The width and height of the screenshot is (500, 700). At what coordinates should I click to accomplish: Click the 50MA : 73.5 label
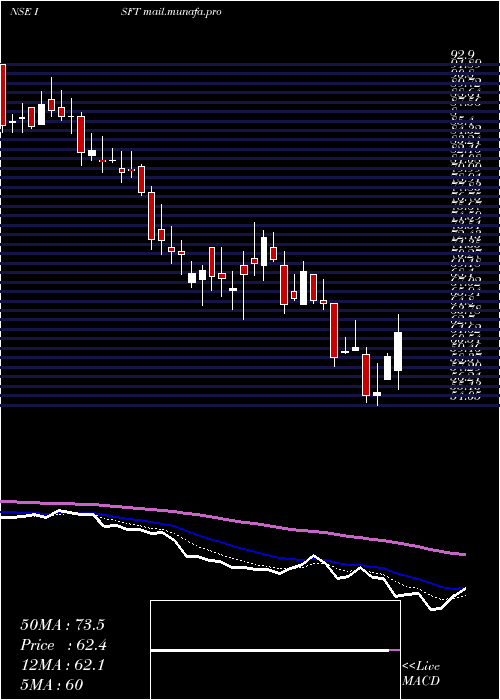coord(62,625)
